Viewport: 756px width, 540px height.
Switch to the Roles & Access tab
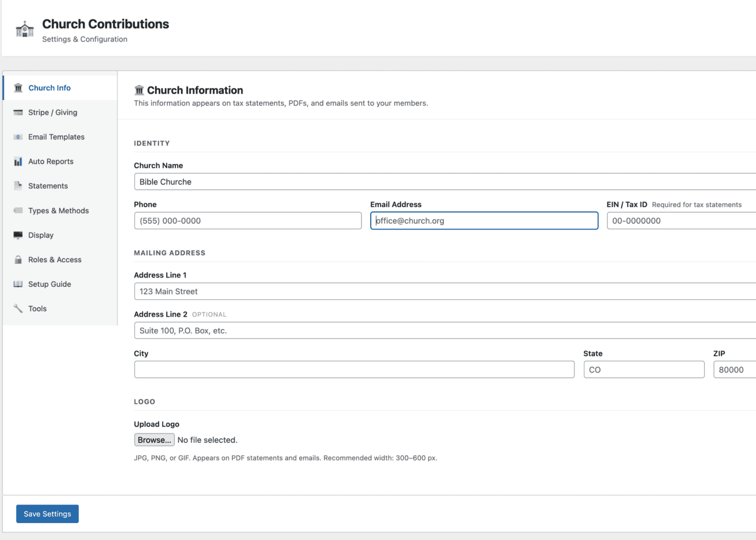pos(55,259)
